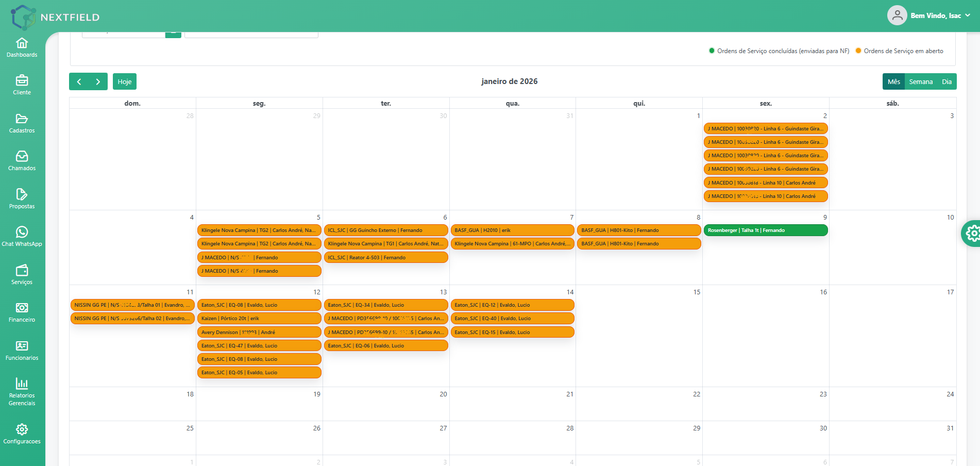This screenshot has height=466, width=980.
Task: Click the sex. column header
Action: click(x=766, y=103)
